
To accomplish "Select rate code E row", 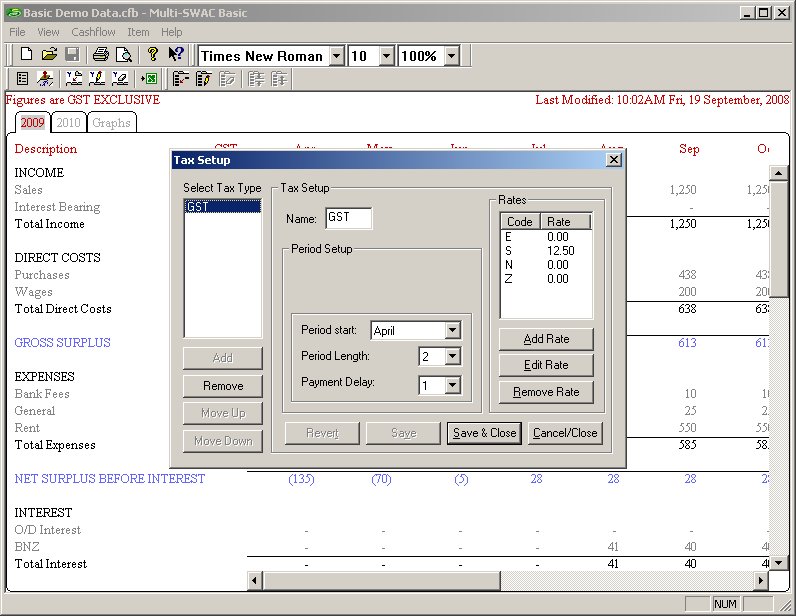I will point(546,237).
